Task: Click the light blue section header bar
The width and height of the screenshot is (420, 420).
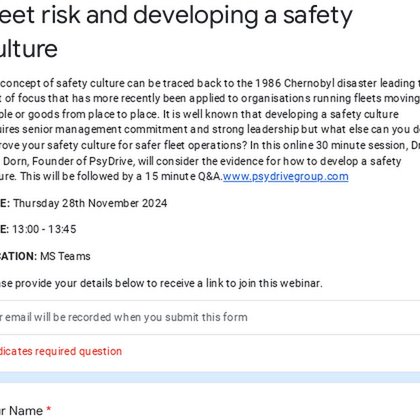Action: 210,377
